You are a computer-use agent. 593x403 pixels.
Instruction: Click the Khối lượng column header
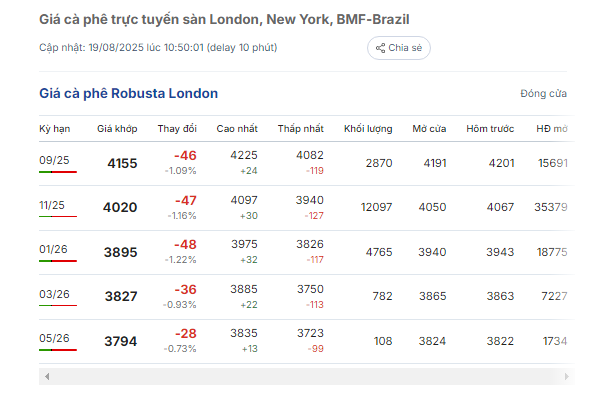coord(368,129)
